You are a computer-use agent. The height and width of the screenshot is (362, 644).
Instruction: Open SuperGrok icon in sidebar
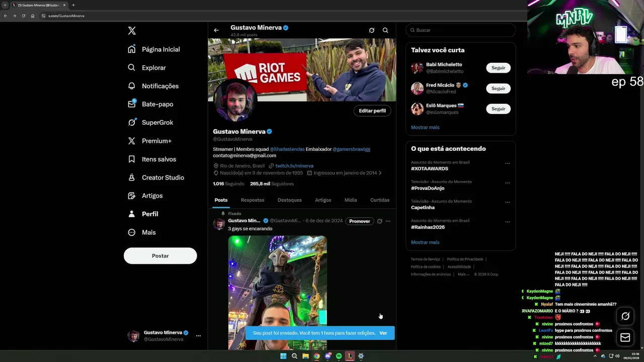click(x=132, y=122)
